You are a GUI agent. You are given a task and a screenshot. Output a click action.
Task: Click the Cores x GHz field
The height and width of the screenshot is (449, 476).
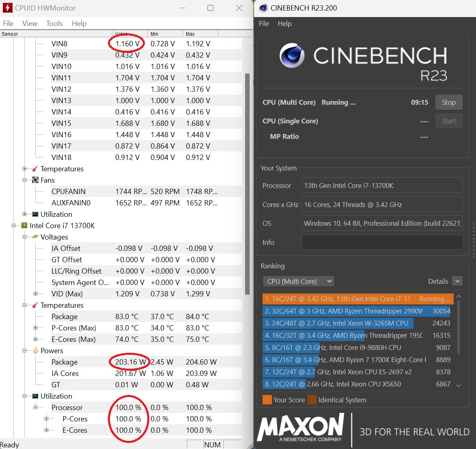pyautogui.click(x=382, y=205)
